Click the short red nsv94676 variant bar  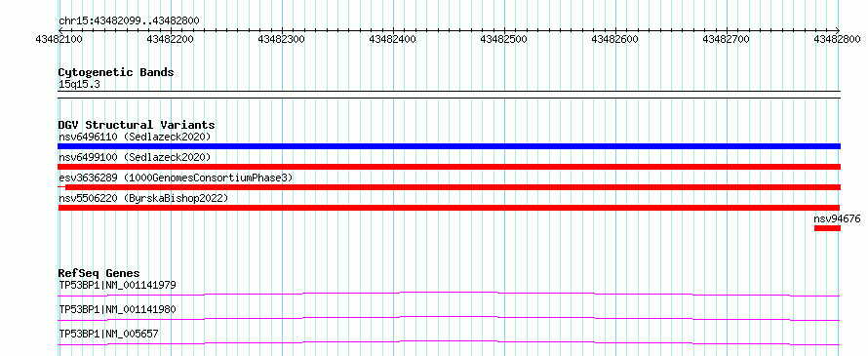(x=827, y=228)
